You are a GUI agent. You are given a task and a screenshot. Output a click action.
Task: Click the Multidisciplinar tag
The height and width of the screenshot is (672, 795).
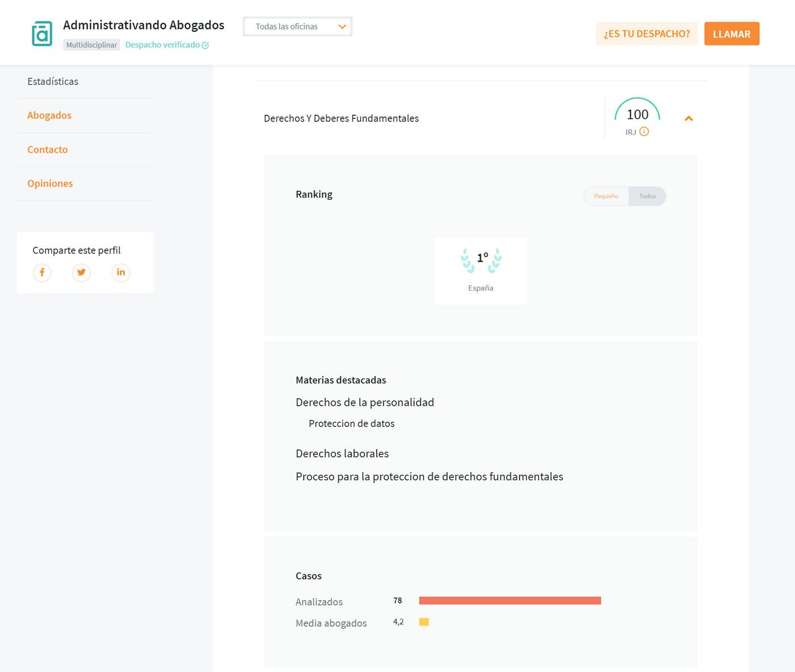(91, 45)
